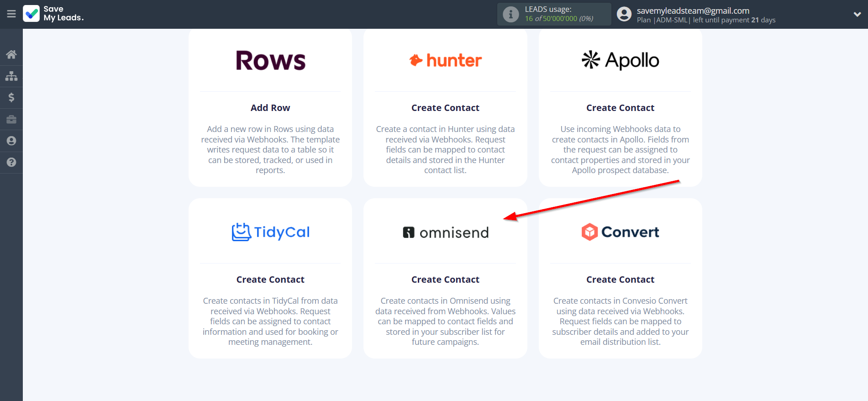Screen dimensions: 868x401
Task: Open billing dollar icon in sidebar
Action: 11,97
